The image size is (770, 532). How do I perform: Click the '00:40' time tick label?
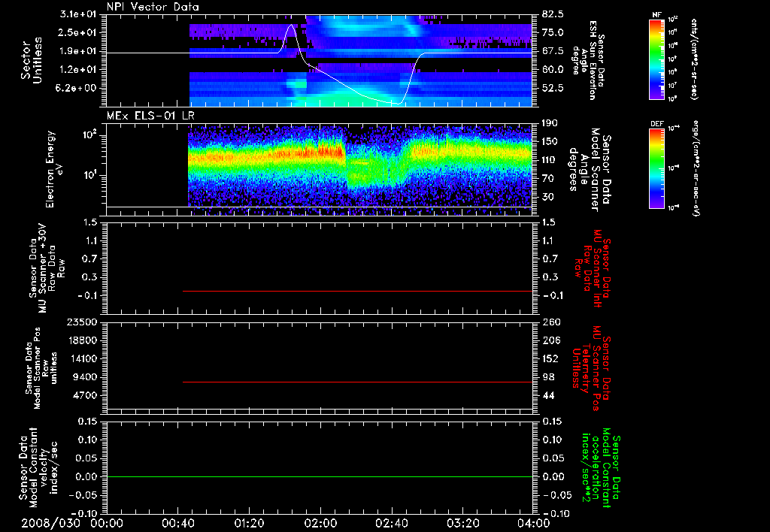pos(177,523)
